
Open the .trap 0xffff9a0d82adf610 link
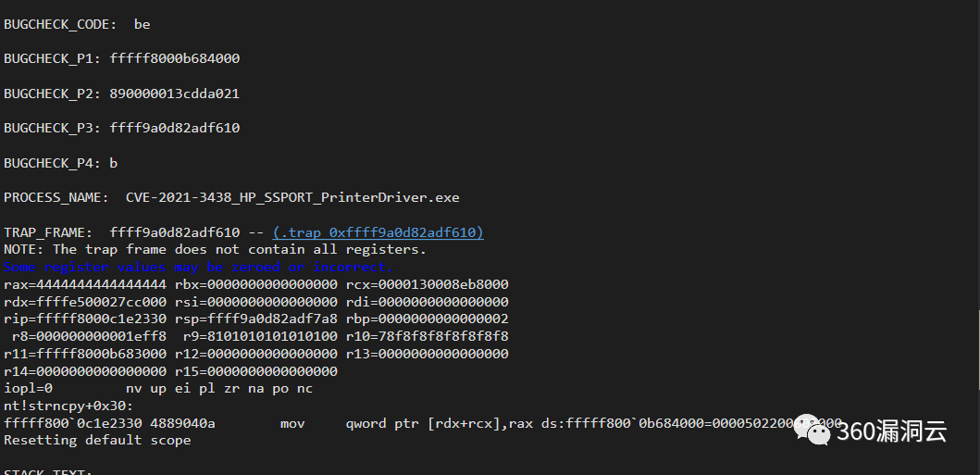pos(378,232)
